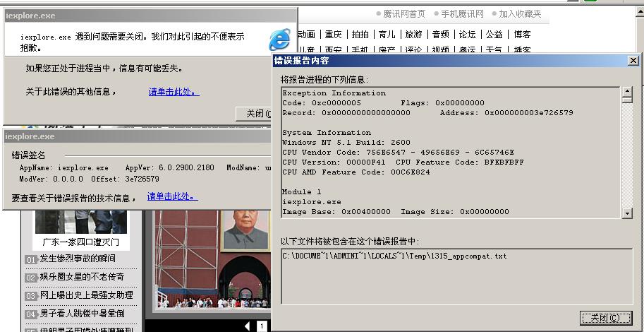Close the 错误报告内容 dialog with X
The height and width of the screenshot is (332, 644).
pos(633,61)
